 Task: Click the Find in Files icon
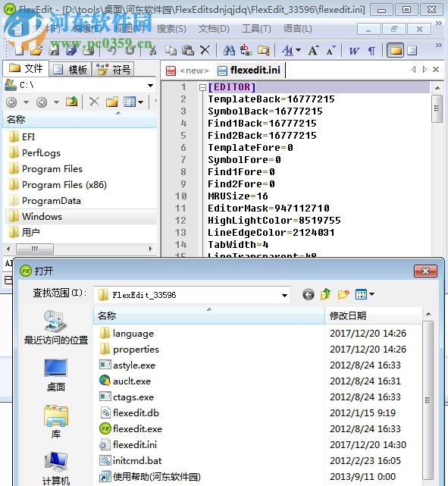[264, 50]
